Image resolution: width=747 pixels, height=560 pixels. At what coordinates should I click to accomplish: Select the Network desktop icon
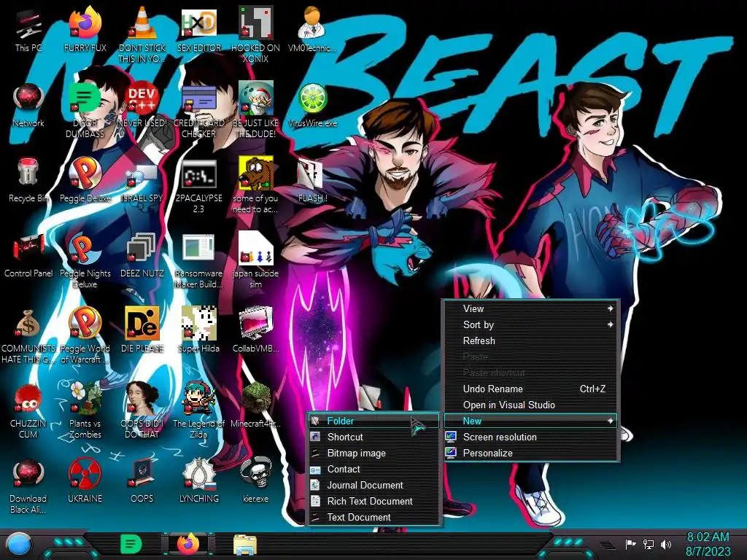click(x=28, y=105)
